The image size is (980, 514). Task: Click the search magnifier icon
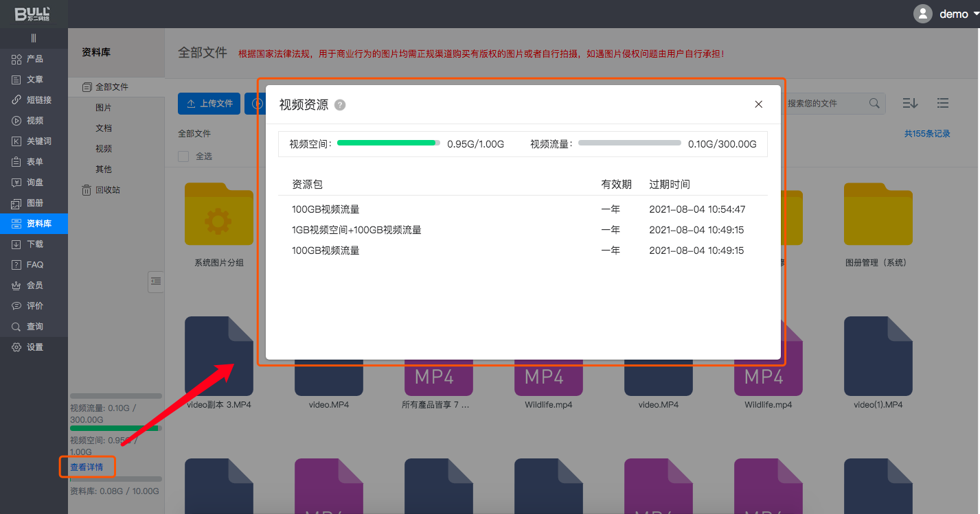(x=874, y=103)
